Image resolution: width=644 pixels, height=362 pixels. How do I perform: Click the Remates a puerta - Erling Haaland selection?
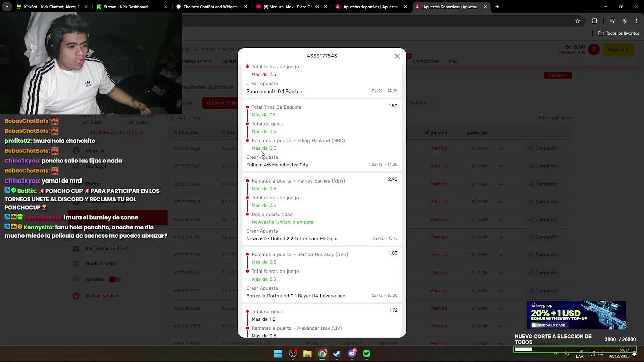point(298,141)
